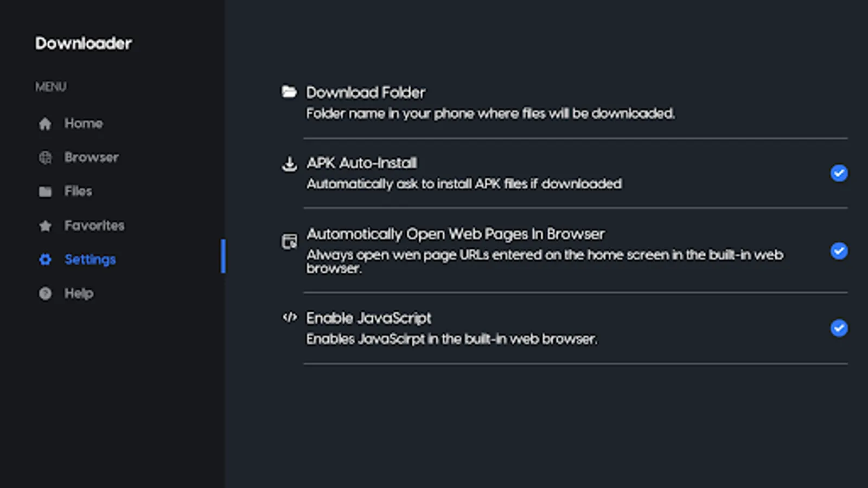Image resolution: width=868 pixels, height=488 pixels.
Task: Open Help using the question mark icon
Action: click(x=46, y=293)
